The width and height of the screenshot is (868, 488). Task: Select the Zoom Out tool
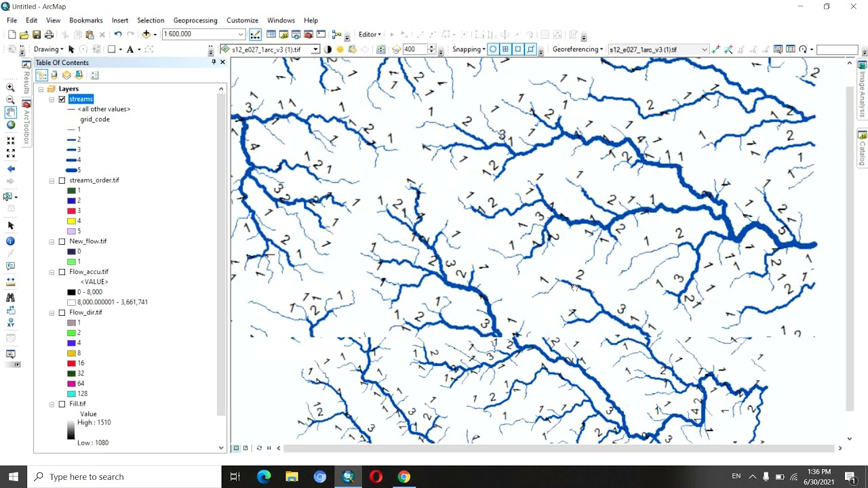10,100
